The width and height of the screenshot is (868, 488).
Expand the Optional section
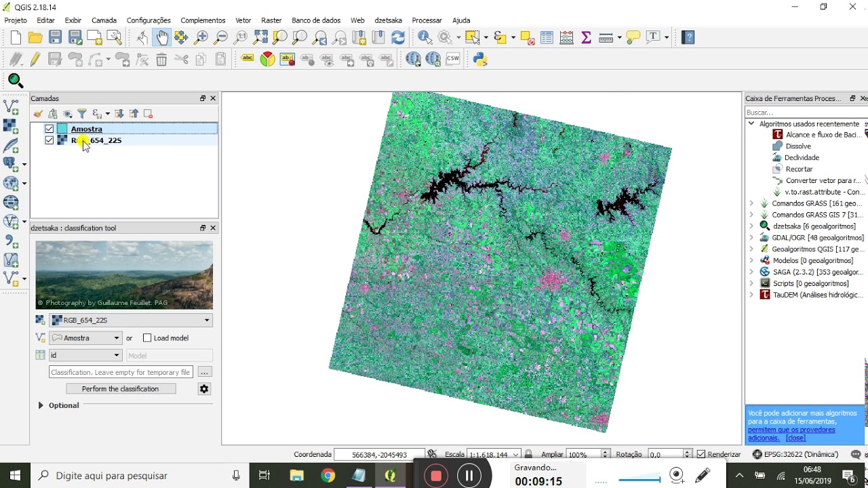click(41, 405)
